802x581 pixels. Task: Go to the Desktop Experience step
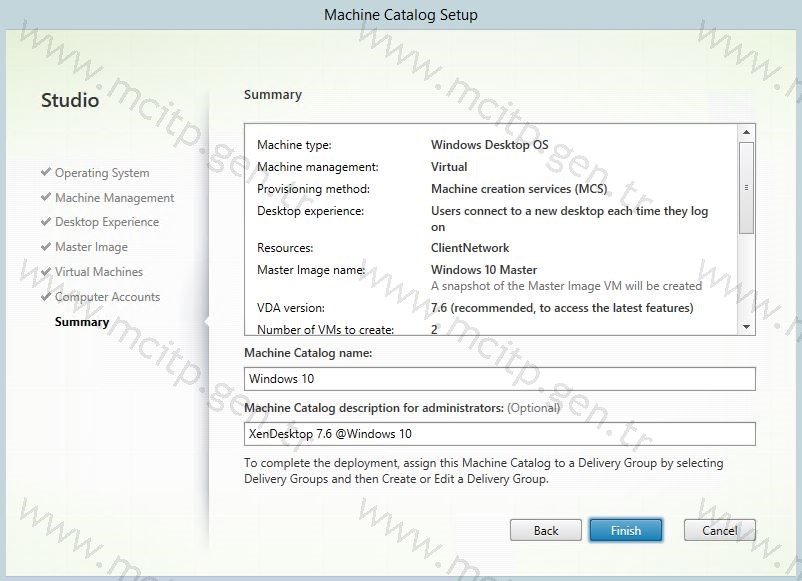point(107,222)
